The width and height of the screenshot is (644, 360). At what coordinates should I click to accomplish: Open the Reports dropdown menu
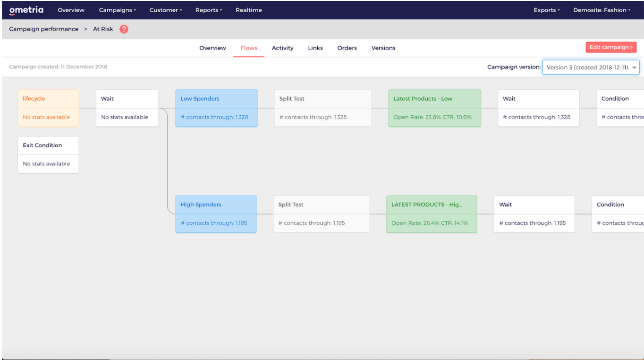coord(209,10)
